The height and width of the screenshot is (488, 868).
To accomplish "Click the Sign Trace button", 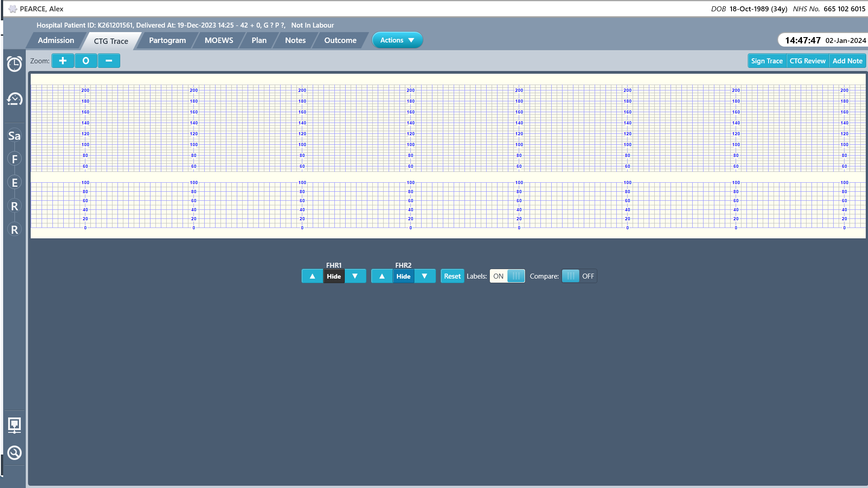I will [767, 61].
